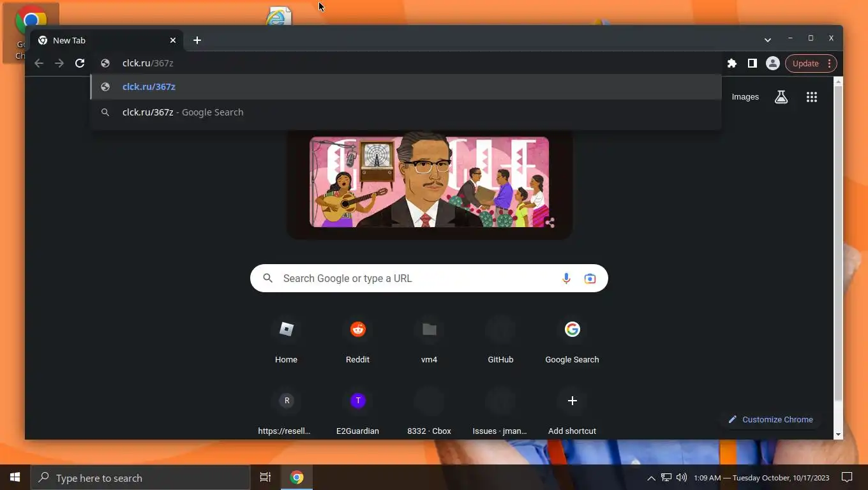Open the Google Search shortcut
The image size is (868, 490).
click(x=572, y=341)
